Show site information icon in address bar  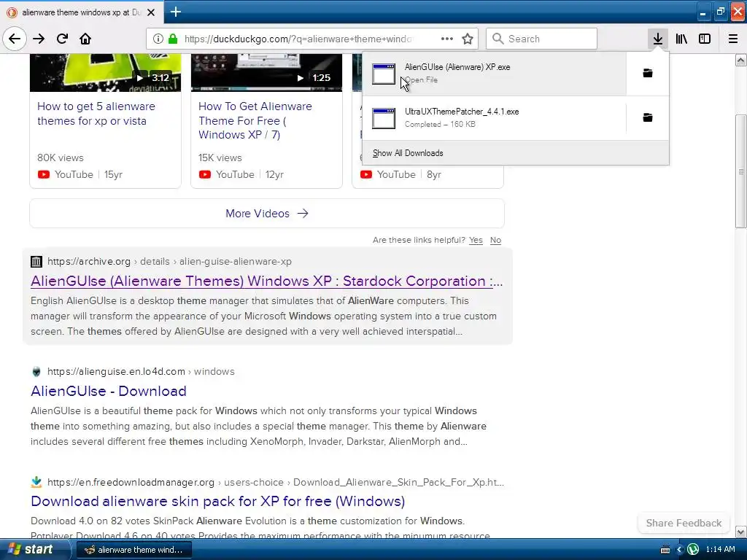click(158, 39)
